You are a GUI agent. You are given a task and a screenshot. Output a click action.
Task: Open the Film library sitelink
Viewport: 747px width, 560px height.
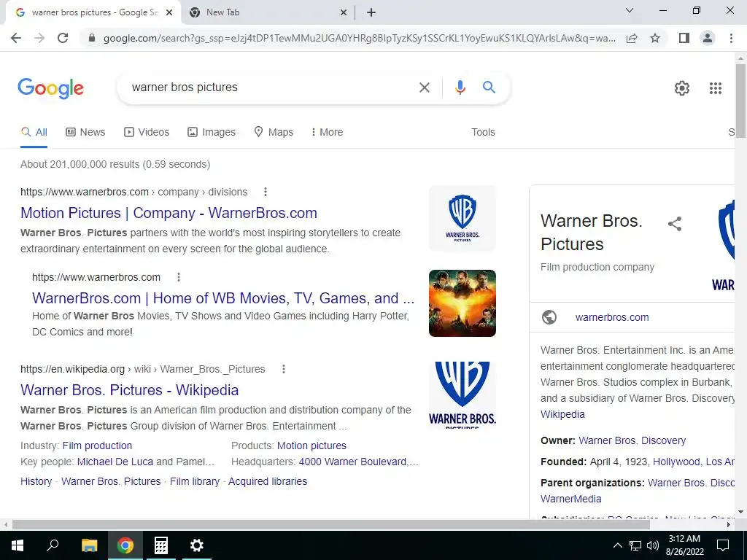click(195, 481)
